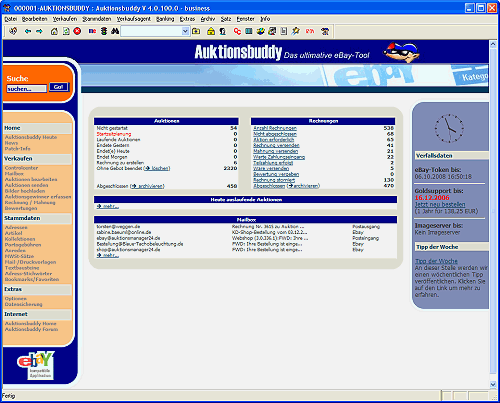Click the 'suchen...' search input field
This screenshot has height=403, width=500.
[27, 89]
